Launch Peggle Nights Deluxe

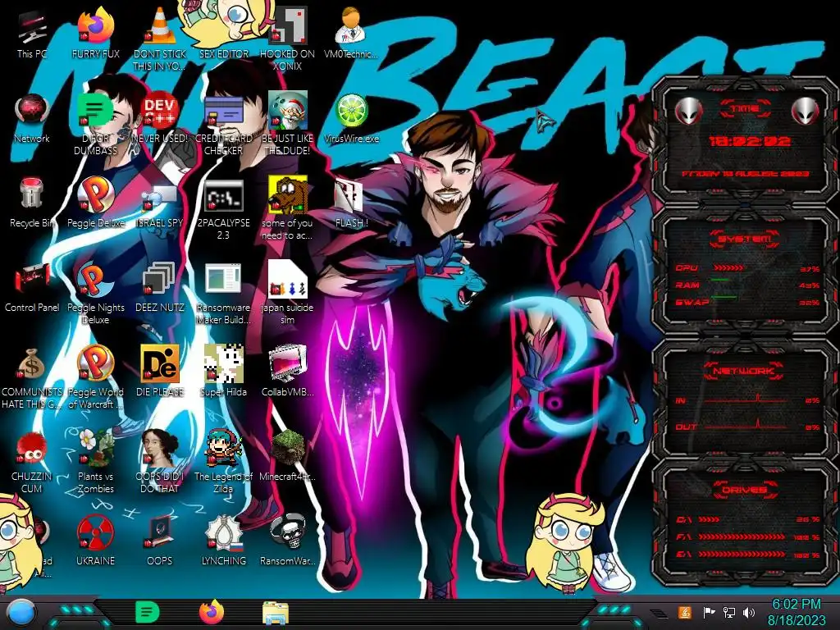click(95, 293)
